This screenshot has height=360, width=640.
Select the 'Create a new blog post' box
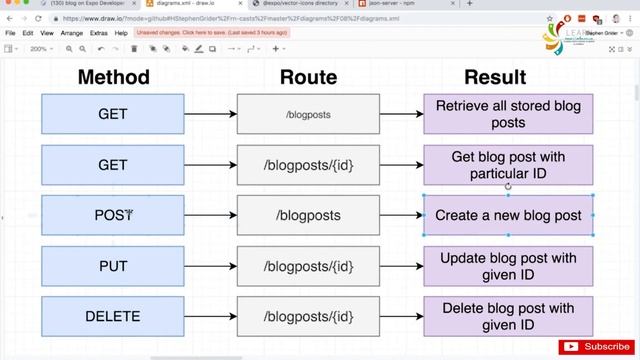[508, 215]
